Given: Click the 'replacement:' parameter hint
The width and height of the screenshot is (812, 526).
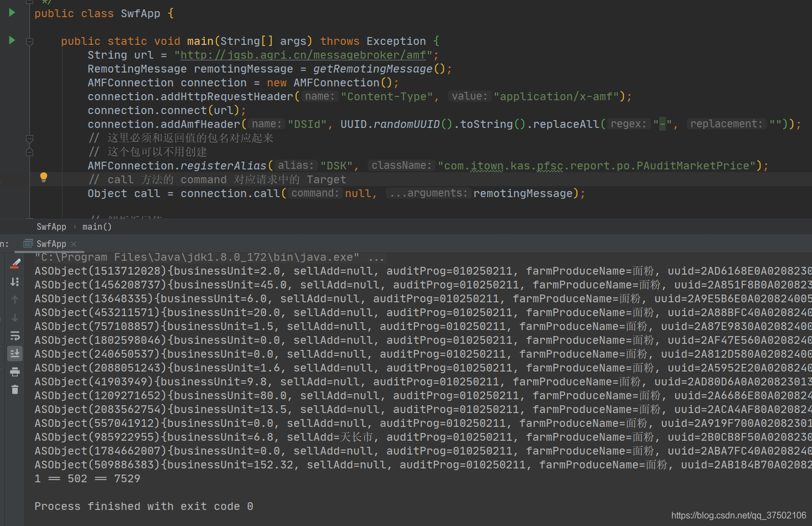Looking at the screenshot, I should coord(726,124).
